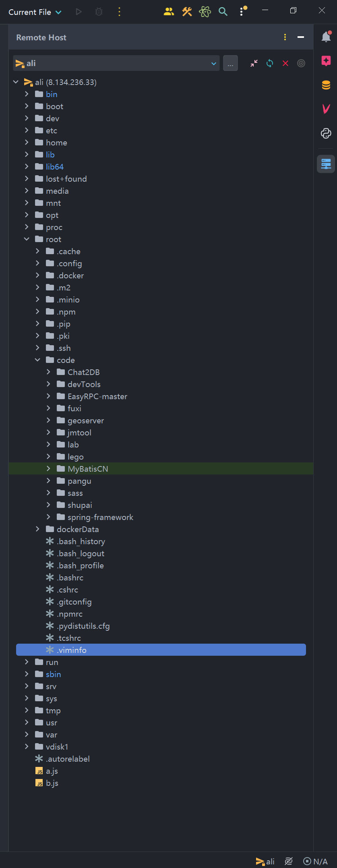The image size is (337, 868).
Task: Disconnect from remote host red X
Action: [285, 63]
